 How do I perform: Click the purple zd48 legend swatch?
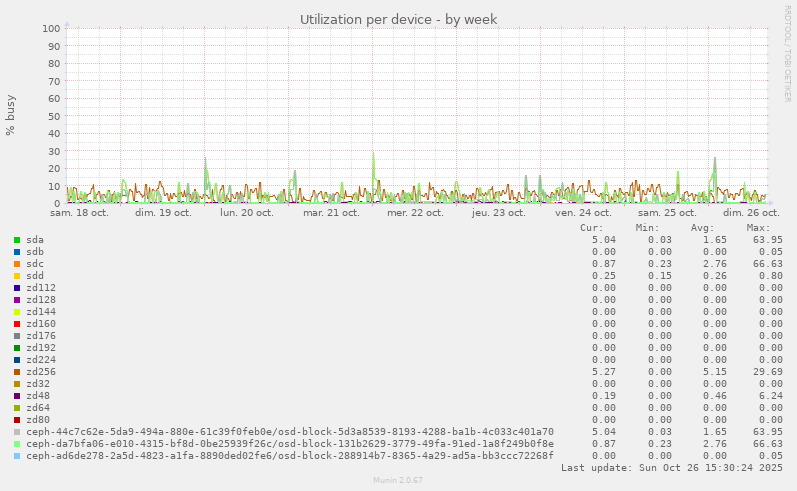[x=17, y=396]
